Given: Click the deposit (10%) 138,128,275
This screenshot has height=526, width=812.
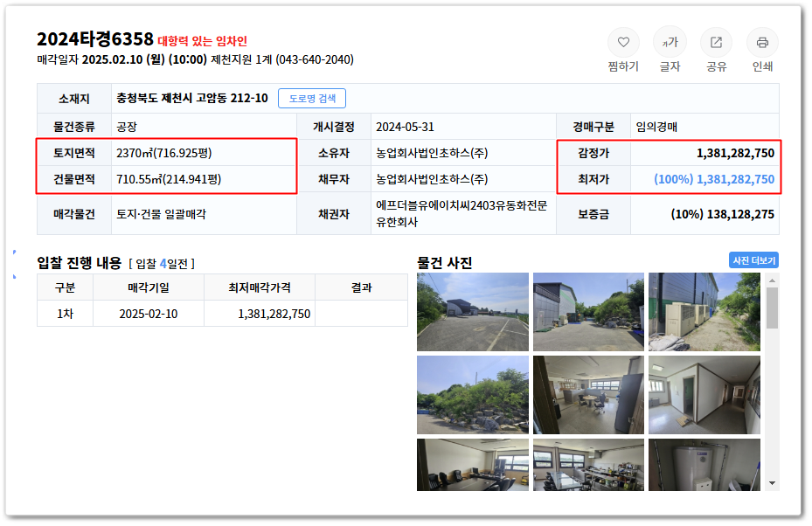Looking at the screenshot, I should coord(723,214).
